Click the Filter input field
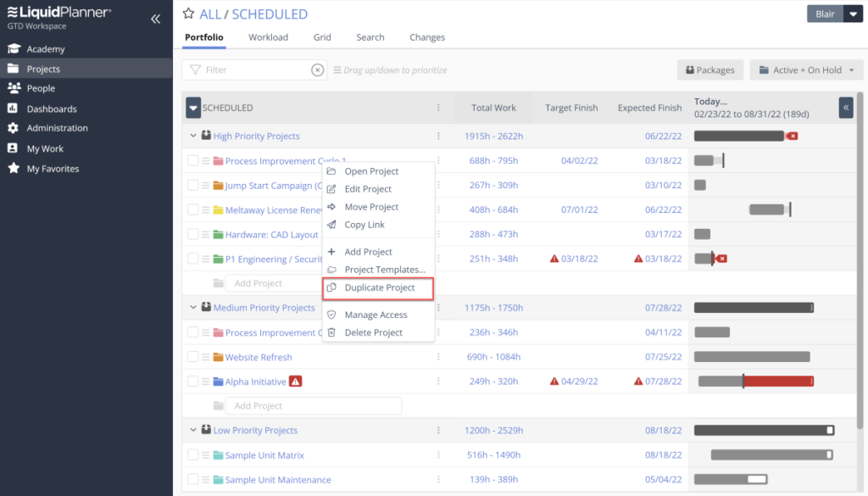This screenshot has width=868, height=496. pyautogui.click(x=254, y=70)
